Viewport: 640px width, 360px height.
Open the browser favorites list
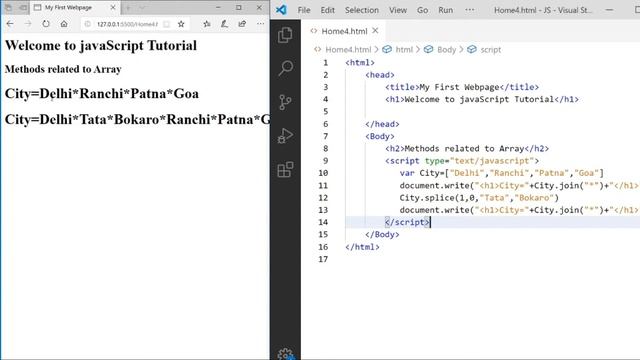coord(207,24)
